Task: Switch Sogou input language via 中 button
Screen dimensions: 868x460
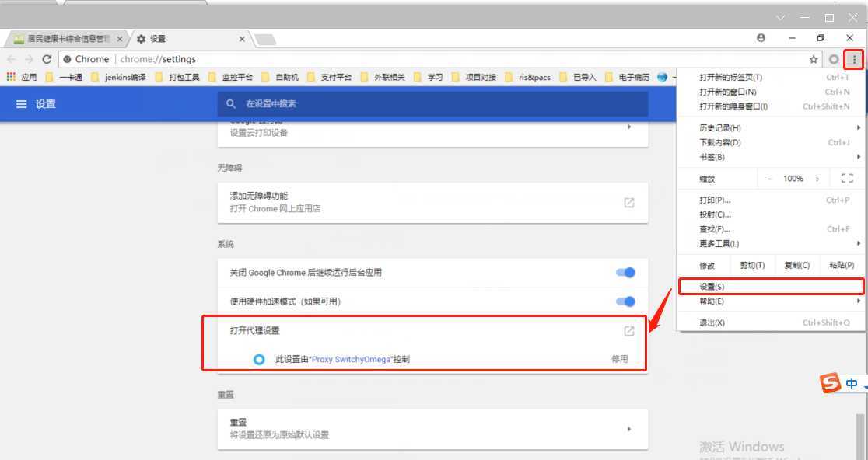Action: point(852,384)
